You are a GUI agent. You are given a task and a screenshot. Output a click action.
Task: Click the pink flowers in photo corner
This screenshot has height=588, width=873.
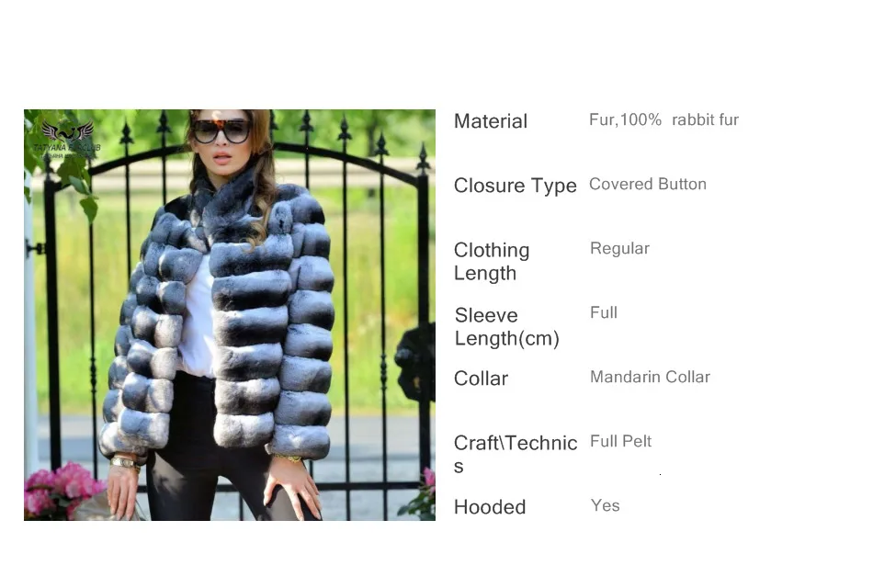[60, 490]
